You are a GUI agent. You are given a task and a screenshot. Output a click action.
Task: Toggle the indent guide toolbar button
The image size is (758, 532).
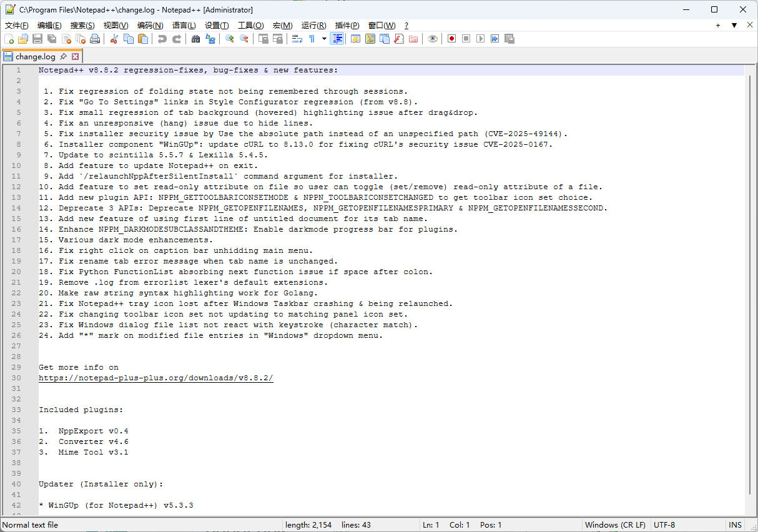pos(337,39)
